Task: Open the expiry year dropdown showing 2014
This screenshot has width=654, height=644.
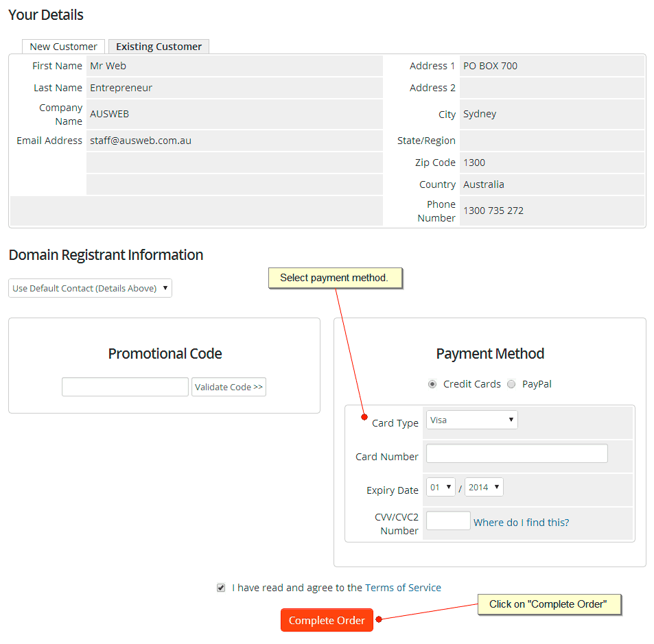Action: point(484,487)
